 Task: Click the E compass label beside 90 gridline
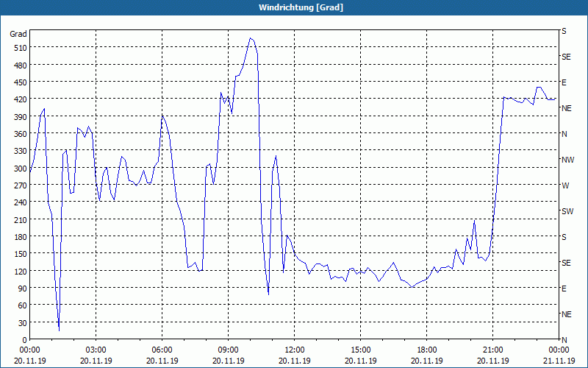[564, 289]
